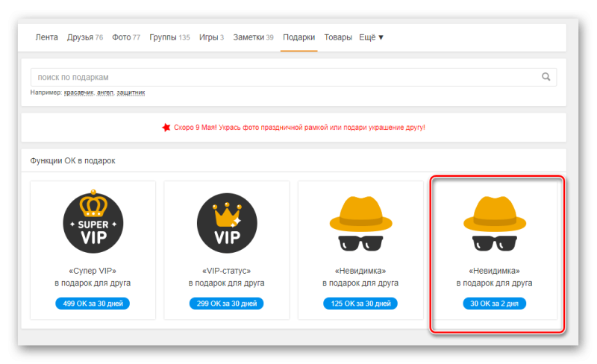
Task: Click the «VIP-статус» title text
Action: coord(227,271)
